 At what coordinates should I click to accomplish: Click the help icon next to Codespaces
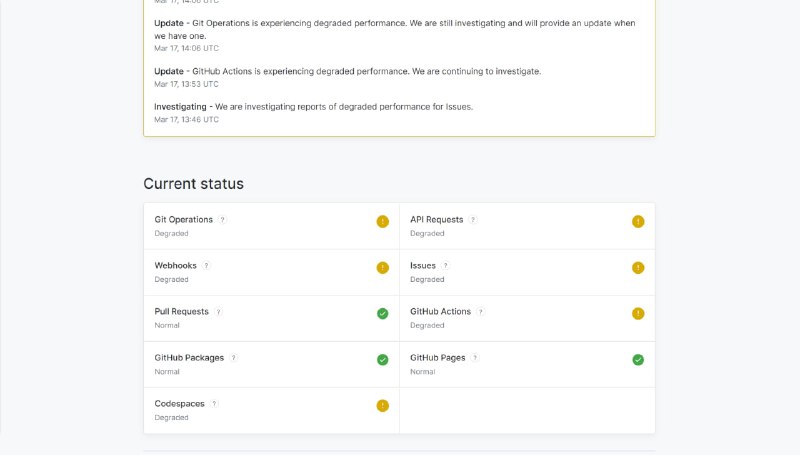coord(214,404)
